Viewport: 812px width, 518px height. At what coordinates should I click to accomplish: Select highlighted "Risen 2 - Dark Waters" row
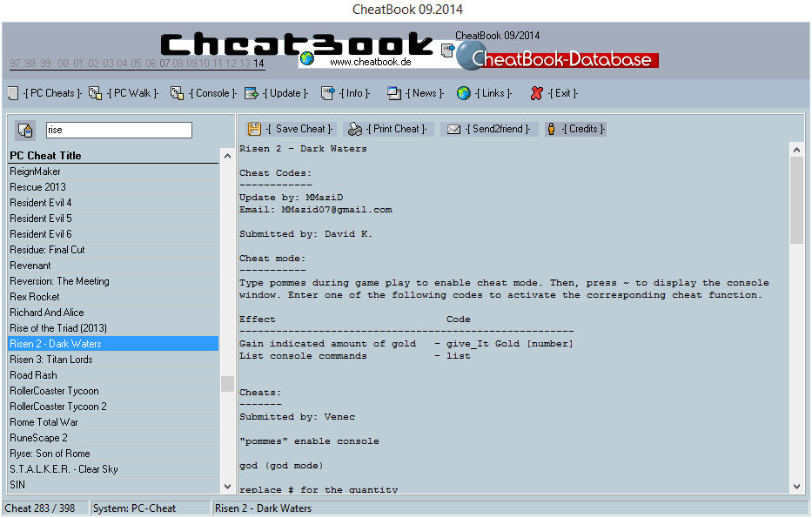pos(113,344)
